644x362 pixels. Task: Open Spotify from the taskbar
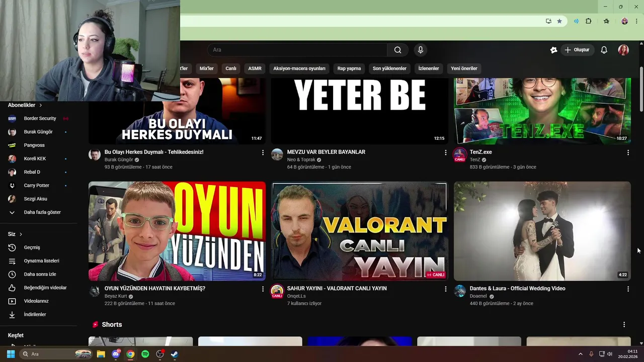(x=145, y=354)
